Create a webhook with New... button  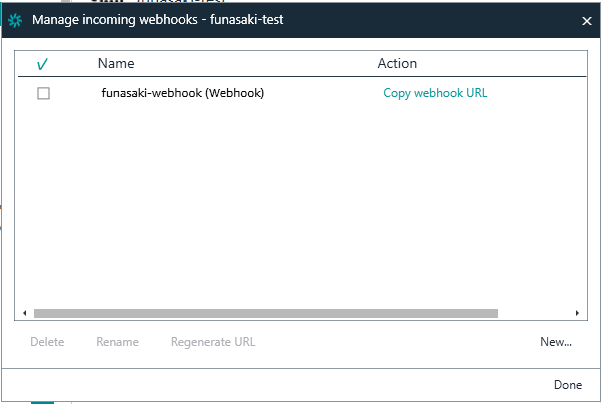coord(556,342)
